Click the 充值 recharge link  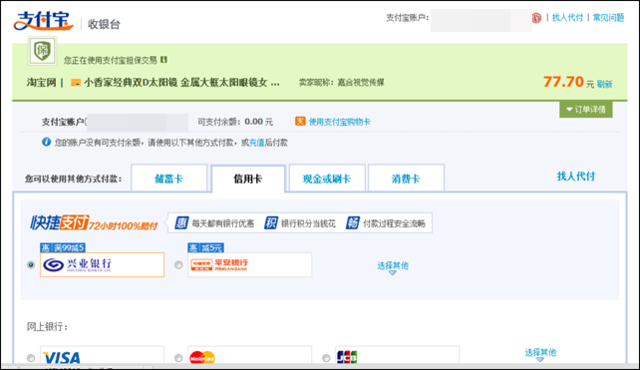pos(257,142)
